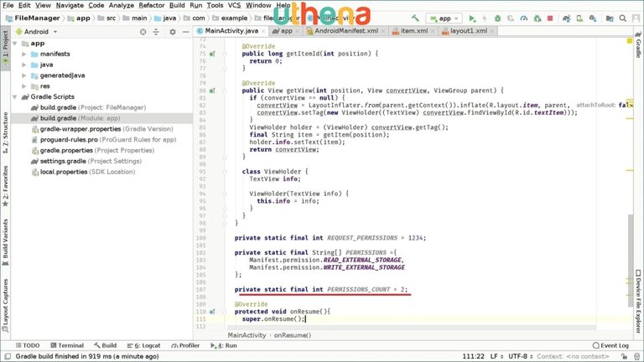644x362 pixels.
Task: Open the Terminal tool window
Action: tap(65, 345)
